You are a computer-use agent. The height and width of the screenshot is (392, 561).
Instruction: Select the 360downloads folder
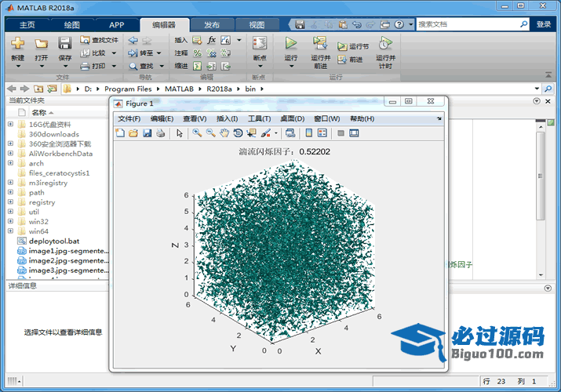point(53,134)
